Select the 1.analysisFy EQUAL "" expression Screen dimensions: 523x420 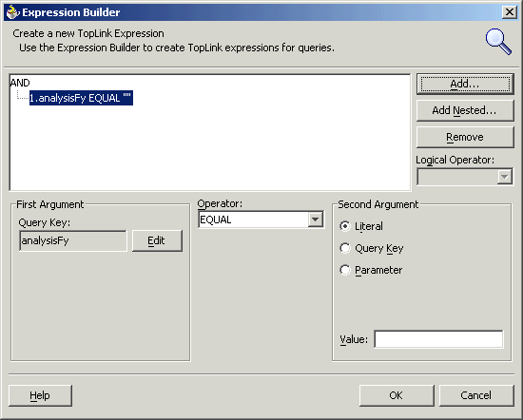click(x=81, y=98)
